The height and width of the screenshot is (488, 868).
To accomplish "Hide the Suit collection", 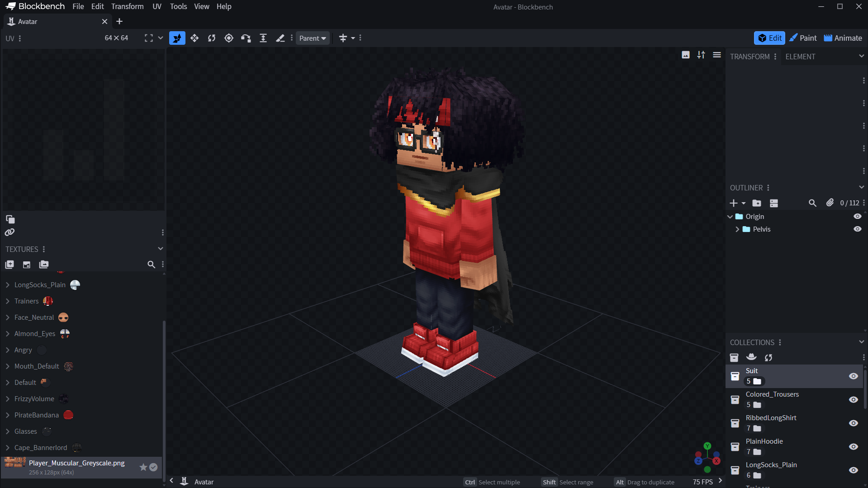I will coord(854,376).
